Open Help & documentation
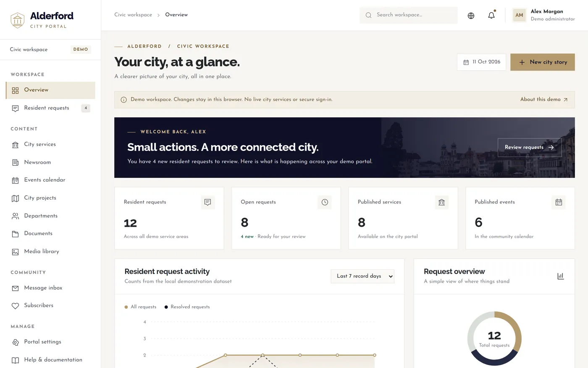 [x=50, y=360]
